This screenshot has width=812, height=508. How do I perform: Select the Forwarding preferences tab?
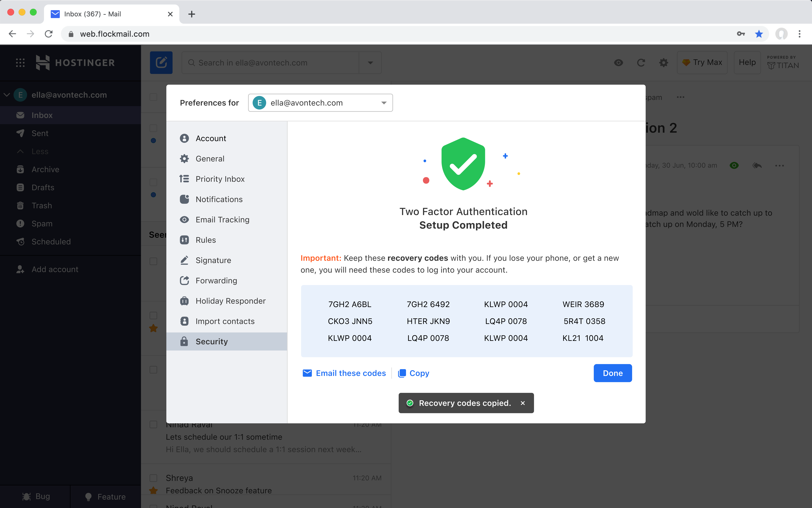[x=227, y=281]
